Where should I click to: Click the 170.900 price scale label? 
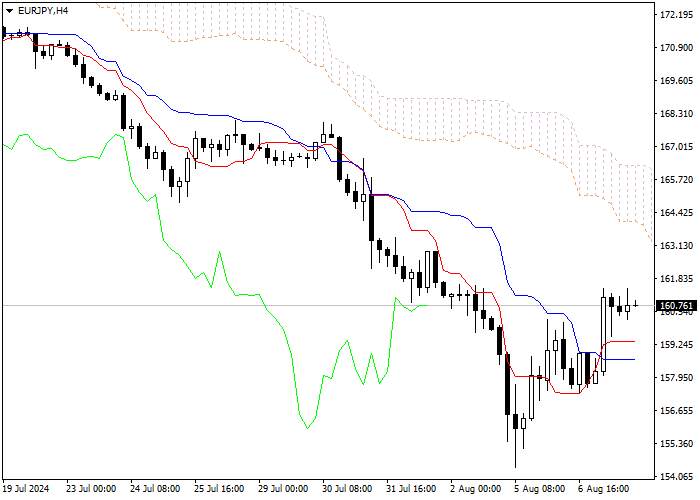[x=676, y=48]
